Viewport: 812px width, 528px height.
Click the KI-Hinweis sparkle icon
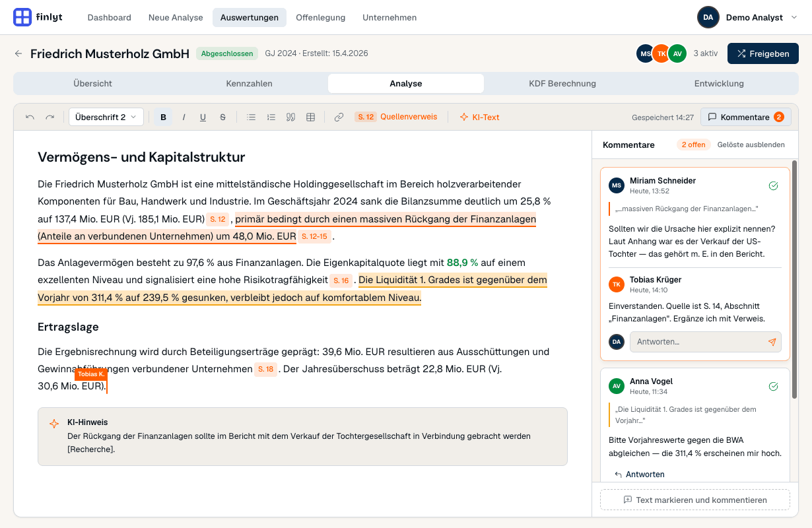[54, 424]
